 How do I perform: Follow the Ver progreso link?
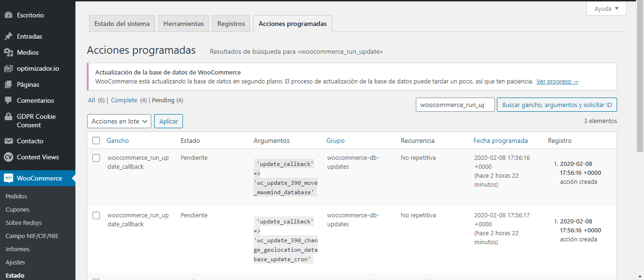pos(557,81)
